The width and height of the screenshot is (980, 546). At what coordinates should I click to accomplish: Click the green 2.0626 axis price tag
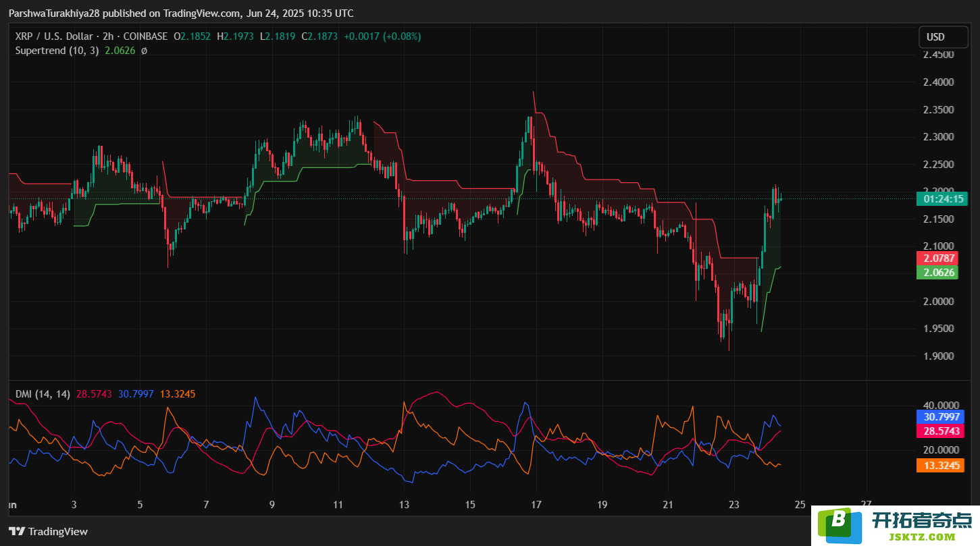939,273
